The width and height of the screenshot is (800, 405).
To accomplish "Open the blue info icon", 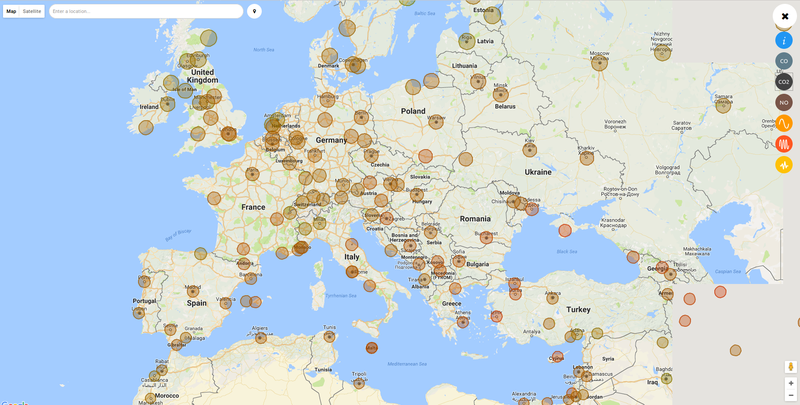I will click(x=784, y=40).
